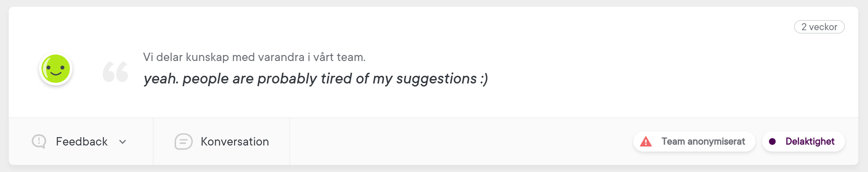Viewport: 868px width, 172px height.
Task: Click the word "yeah." starting the comment
Action: point(161,79)
